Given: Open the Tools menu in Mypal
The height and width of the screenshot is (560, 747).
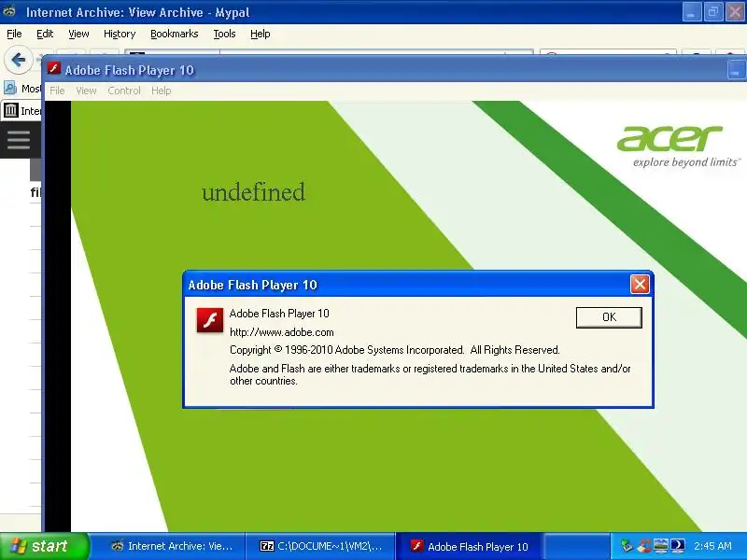Looking at the screenshot, I should tap(224, 34).
